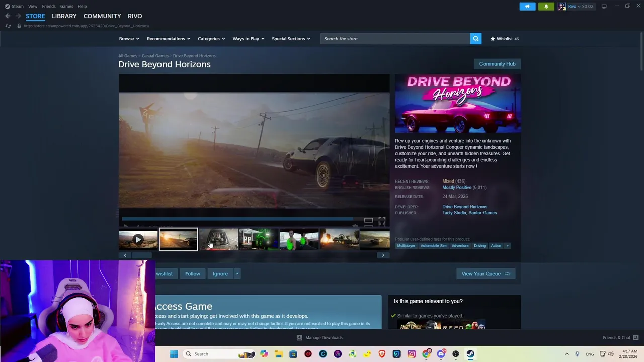Click View Your Queue button
The width and height of the screenshot is (644, 362).
click(486, 274)
